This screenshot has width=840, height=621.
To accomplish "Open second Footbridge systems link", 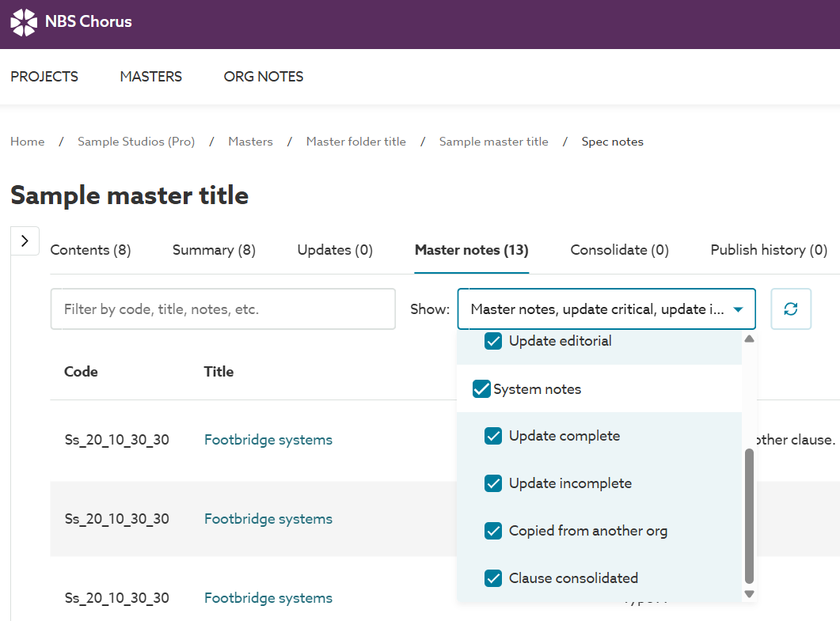I will pos(268,519).
